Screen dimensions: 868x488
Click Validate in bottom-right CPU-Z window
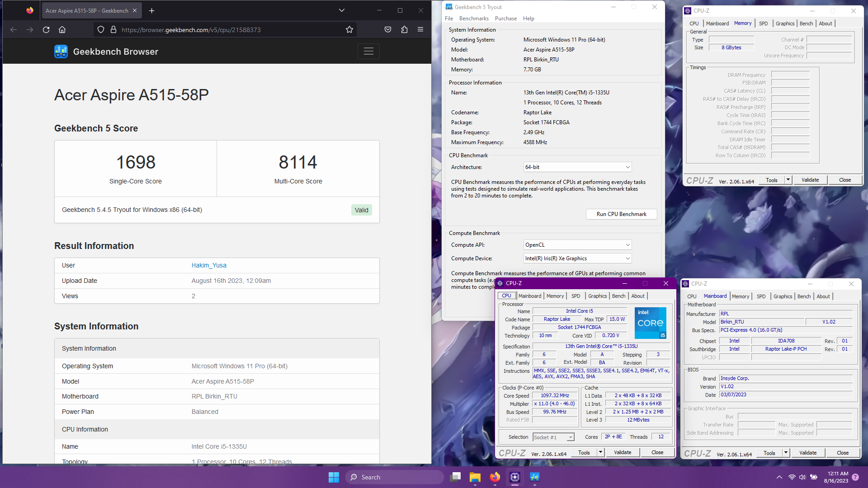click(808, 453)
